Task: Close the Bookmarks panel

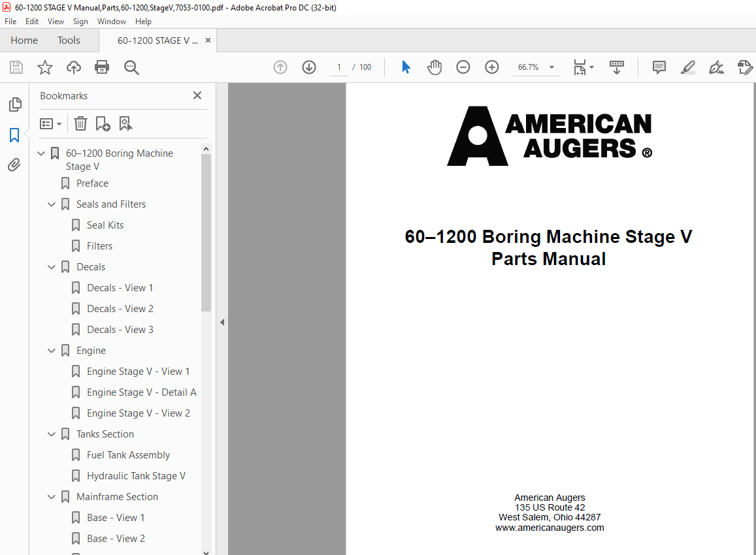Action: tap(197, 95)
